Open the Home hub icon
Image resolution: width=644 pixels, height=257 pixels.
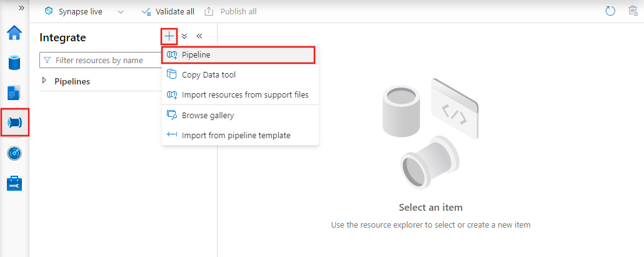14,33
